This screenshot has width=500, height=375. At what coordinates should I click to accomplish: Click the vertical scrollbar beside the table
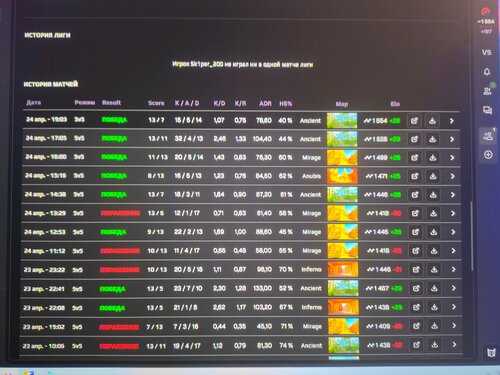[472, 236]
